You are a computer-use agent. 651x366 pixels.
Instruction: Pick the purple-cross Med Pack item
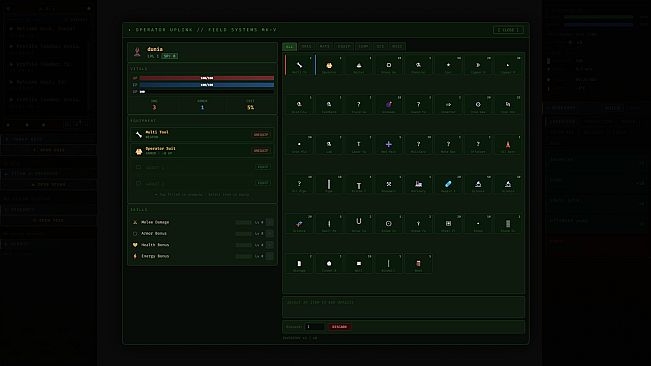tap(389, 144)
